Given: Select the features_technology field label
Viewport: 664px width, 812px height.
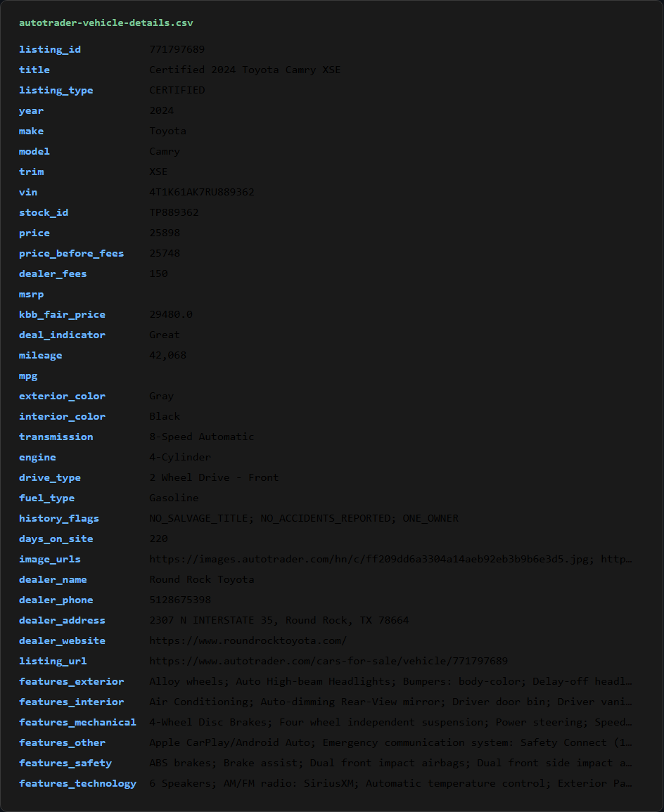Looking at the screenshot, I should (77, 783).
